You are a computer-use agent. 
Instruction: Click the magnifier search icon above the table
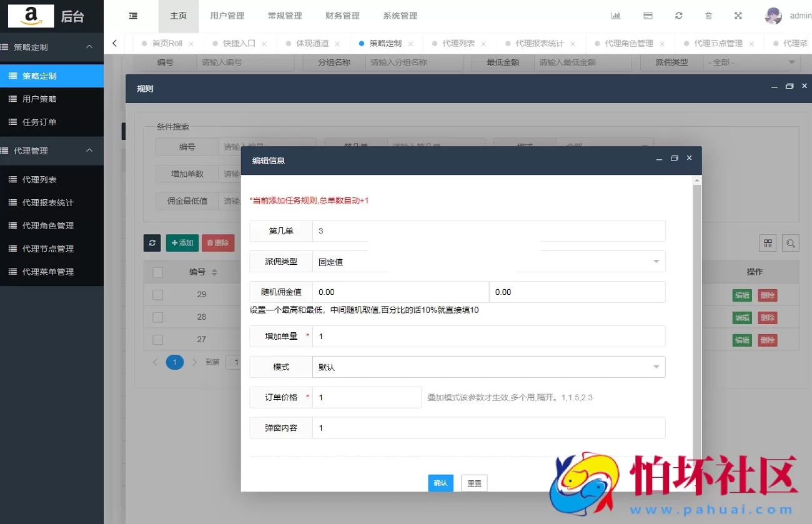point(791,243)
